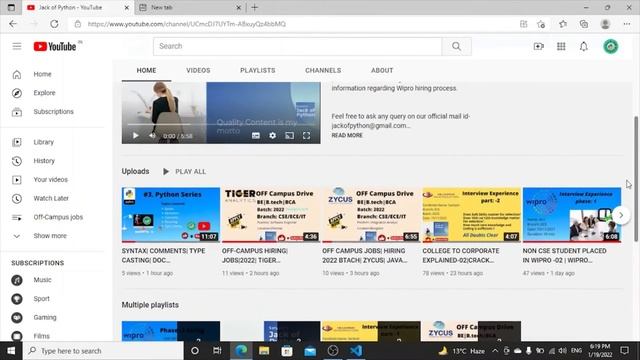Open a new browser tab with plus
This screenshot has width=640, height=360.
point(255,7)
